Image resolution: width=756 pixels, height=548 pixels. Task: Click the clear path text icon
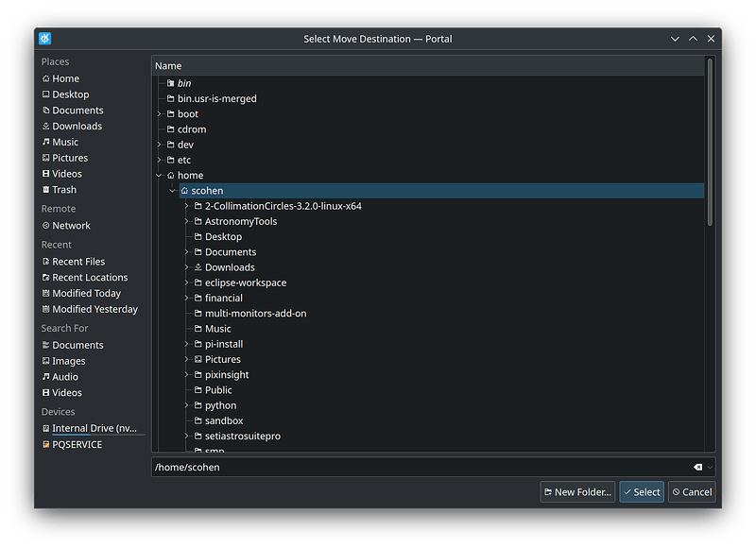[x=697, y=467]
